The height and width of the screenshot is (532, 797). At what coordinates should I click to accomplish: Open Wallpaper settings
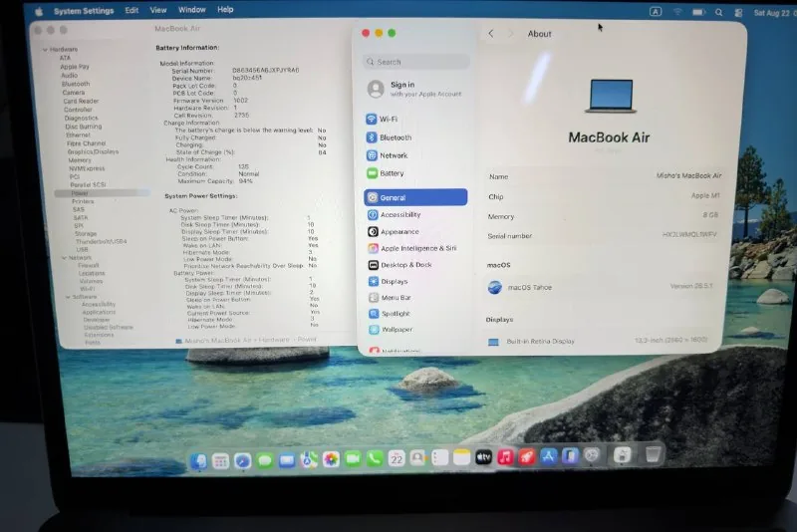coord(391,329)
